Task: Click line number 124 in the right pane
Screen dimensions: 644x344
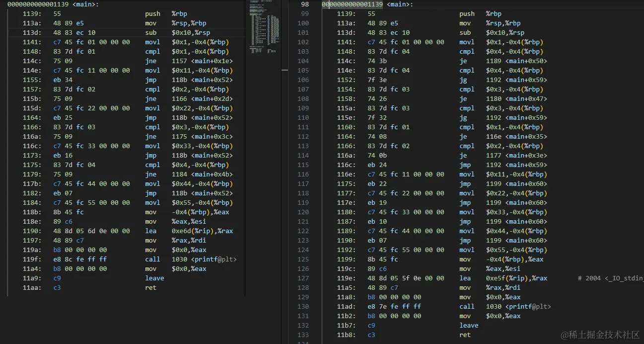Action: tap(303, 250)
